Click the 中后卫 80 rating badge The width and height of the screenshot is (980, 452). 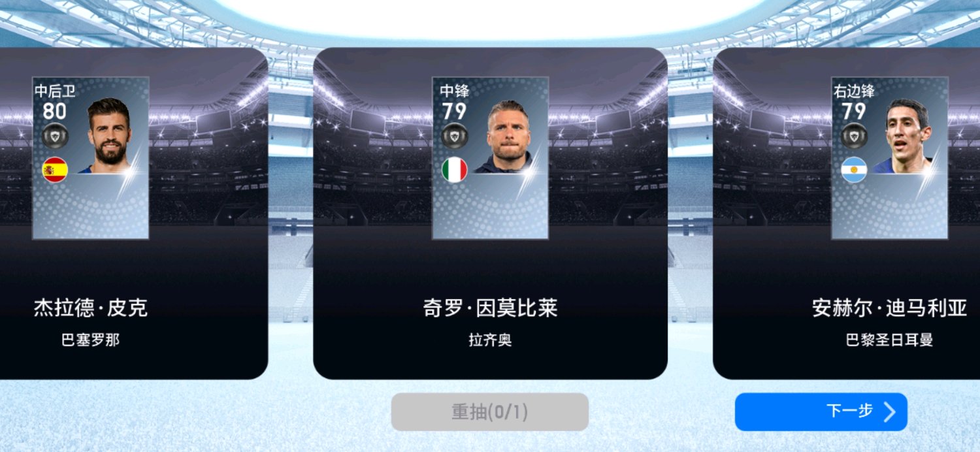tap(55, 102)
